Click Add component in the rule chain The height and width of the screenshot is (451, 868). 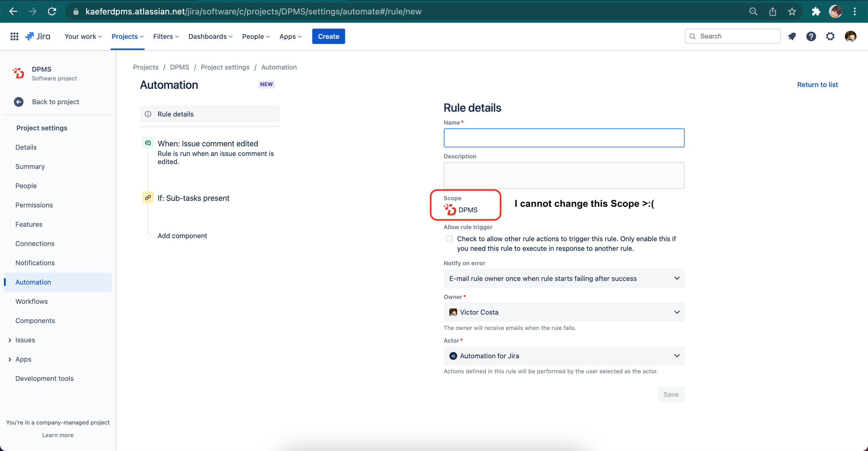pos(182,236)
